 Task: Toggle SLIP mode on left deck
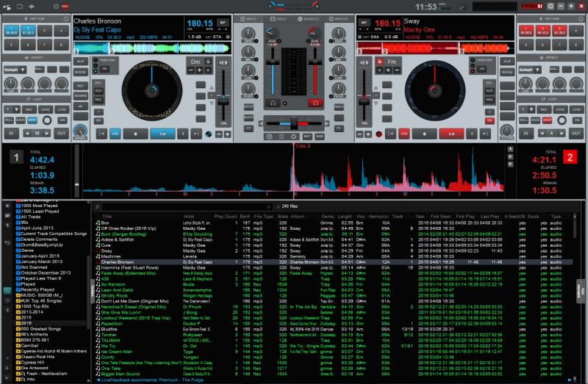[81, 61]
